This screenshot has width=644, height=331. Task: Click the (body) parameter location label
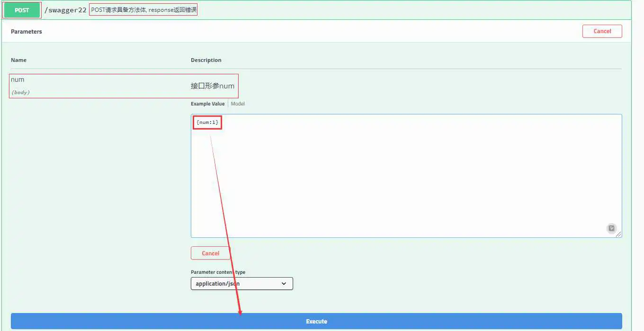coord(20,92)
